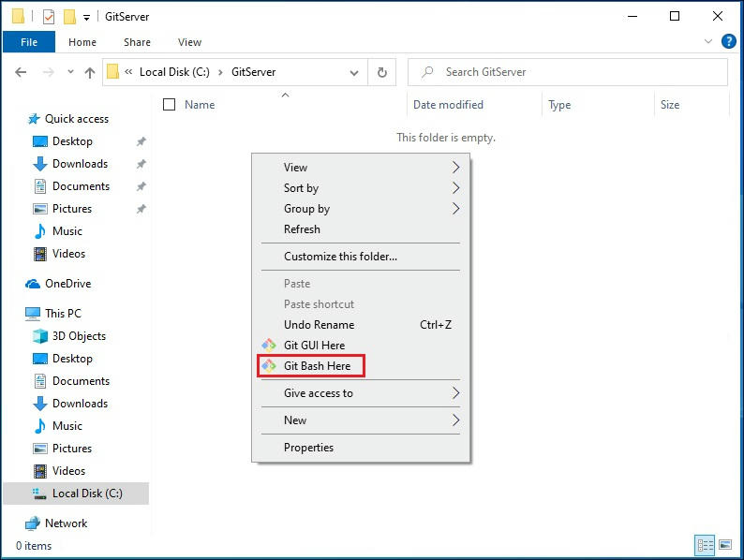
Task: Open Music under This PC
Action: 67,426
